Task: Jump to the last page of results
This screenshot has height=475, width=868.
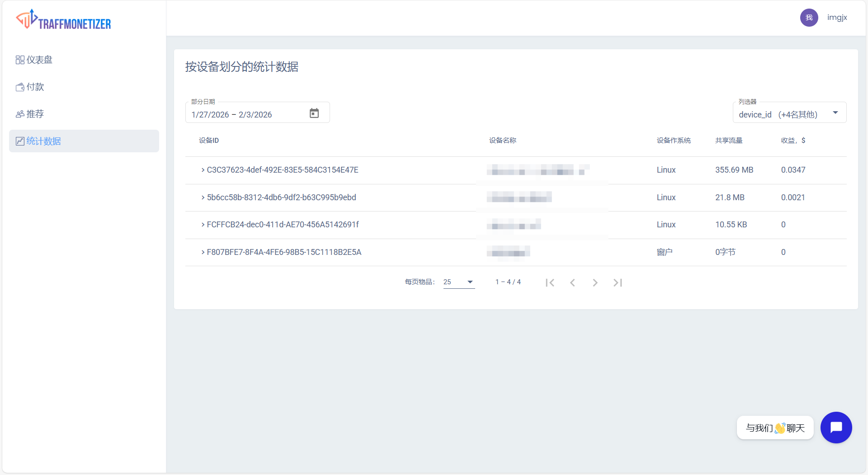Action: [618, 282]
